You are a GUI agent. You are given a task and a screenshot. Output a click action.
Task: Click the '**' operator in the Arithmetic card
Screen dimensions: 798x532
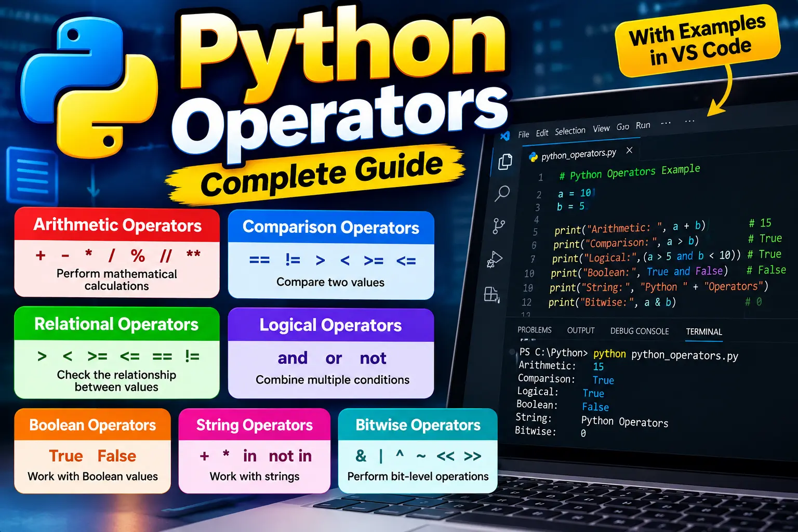click(193, 254)
